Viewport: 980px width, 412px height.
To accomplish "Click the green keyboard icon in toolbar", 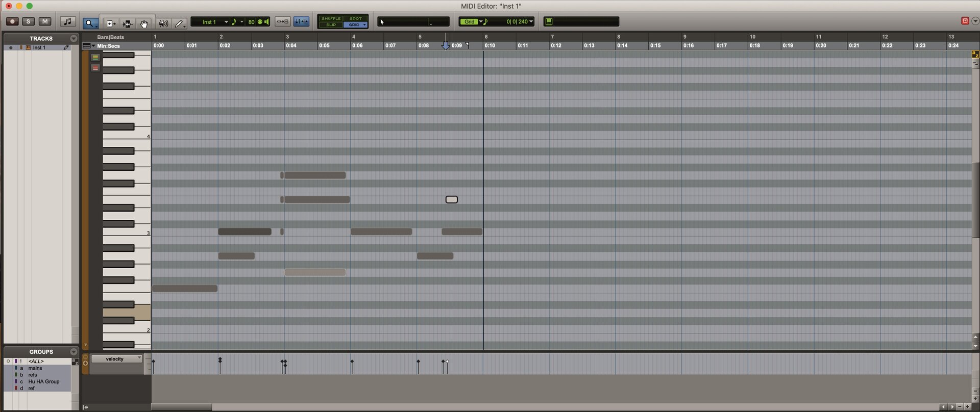I will [x=549, y=21].
